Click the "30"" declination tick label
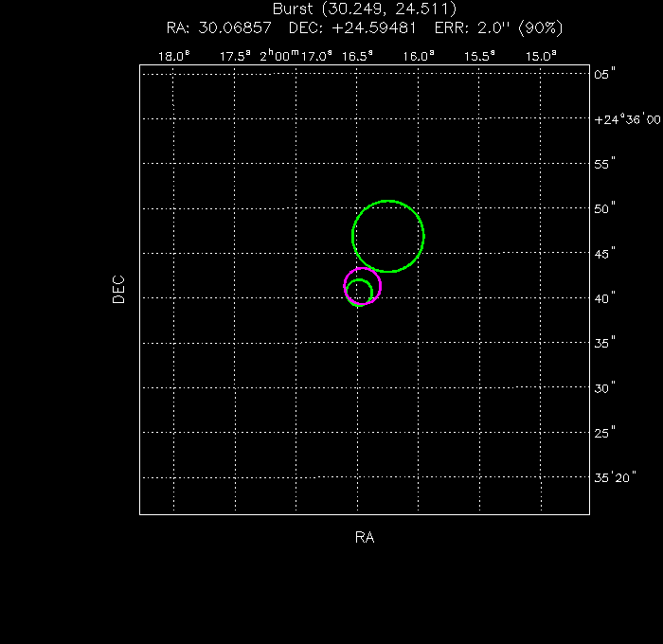 [604, 387]
